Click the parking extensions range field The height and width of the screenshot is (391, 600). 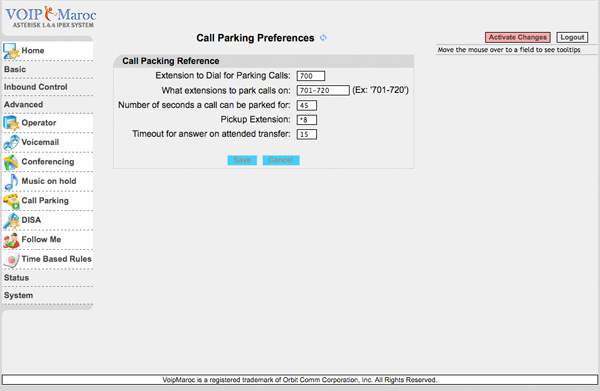point(323,90)
